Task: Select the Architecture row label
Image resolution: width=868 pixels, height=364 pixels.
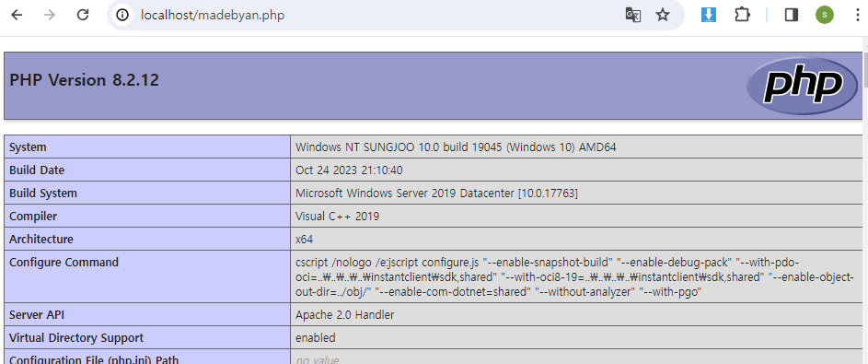Action: pyautogui.click(x=41, y=240)
